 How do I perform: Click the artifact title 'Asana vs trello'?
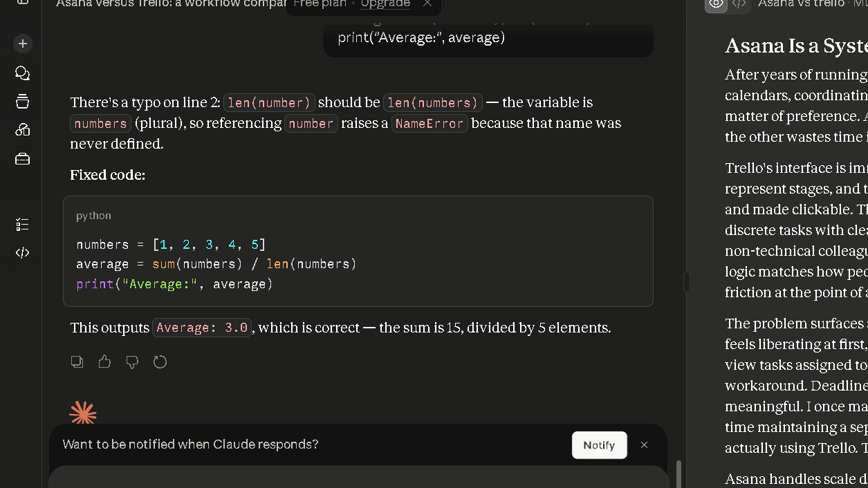pos(801,4)
